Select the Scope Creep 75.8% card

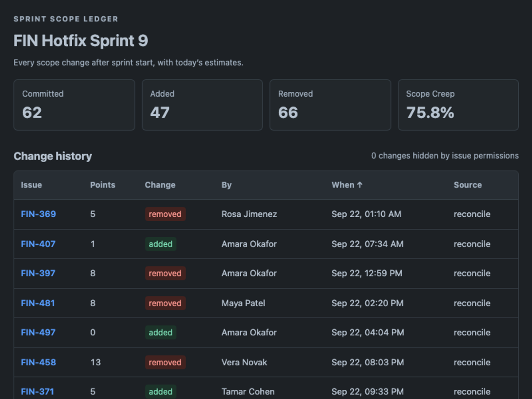(458, 105)
